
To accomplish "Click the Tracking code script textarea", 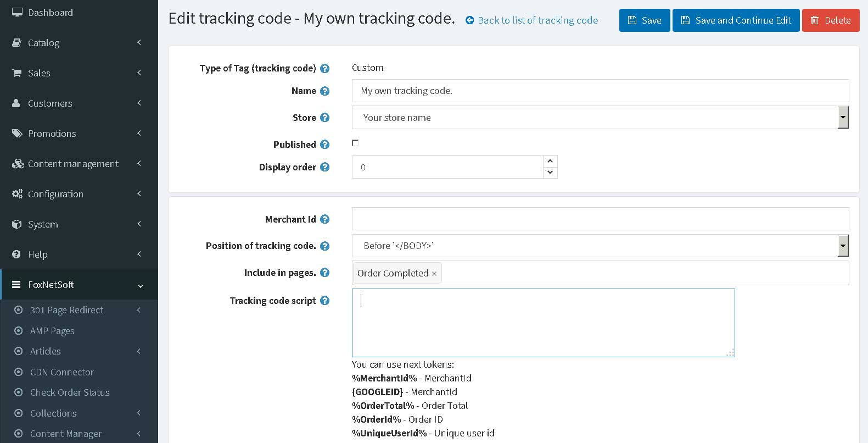I will point(543,323).
